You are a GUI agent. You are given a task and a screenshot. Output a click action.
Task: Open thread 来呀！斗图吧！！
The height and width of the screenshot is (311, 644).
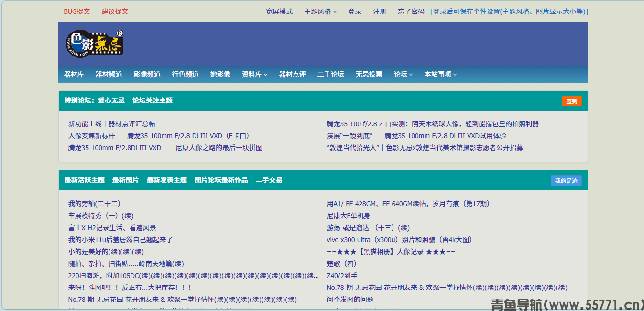tap(130, 288)
